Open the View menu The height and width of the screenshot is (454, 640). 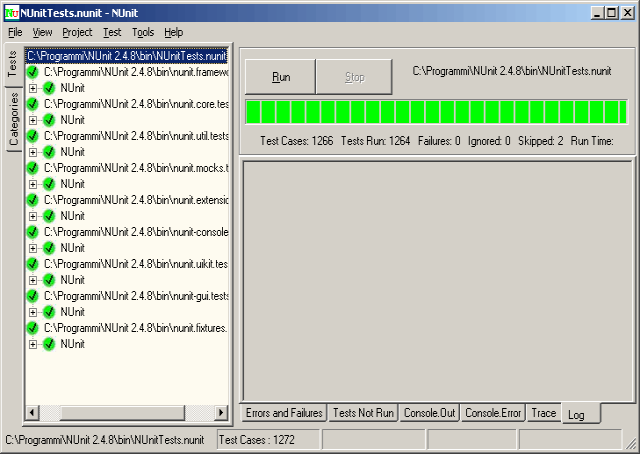tap(42, 32)
